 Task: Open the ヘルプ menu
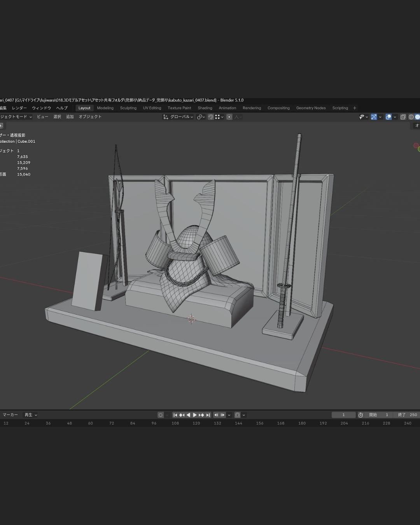click(x=61, y=108)
